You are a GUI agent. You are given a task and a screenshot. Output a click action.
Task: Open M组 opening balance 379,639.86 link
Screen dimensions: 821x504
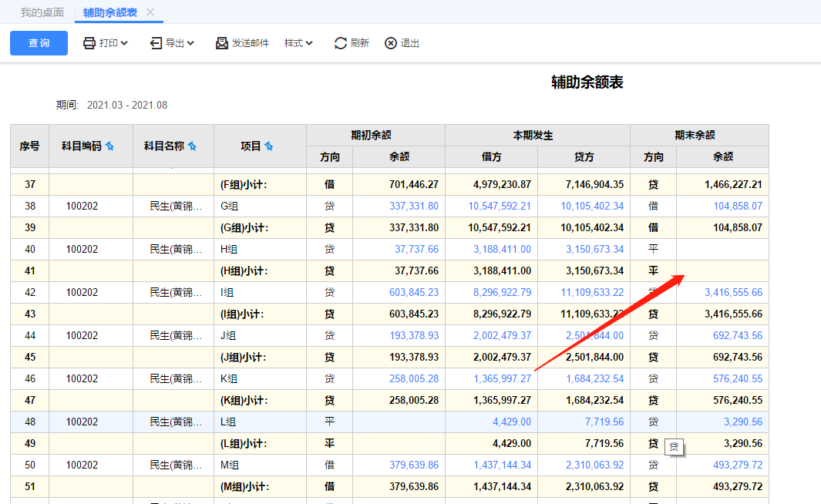(x=414, y=465)
